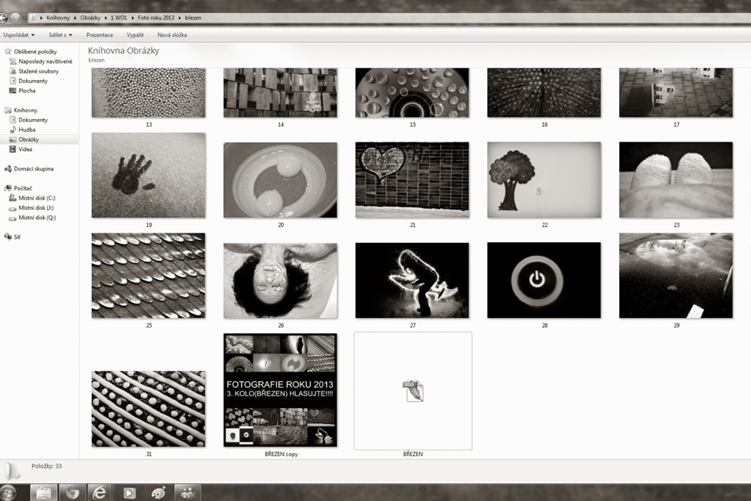Click the Prezentace toolbar button
The height and width of the screenshot is (501, 751).
coord(100,35)
